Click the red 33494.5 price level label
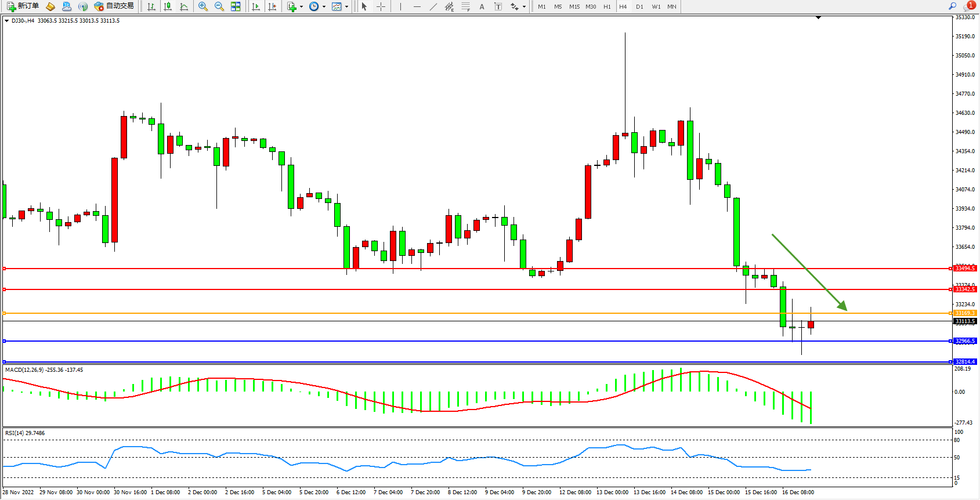 (965, 269)
